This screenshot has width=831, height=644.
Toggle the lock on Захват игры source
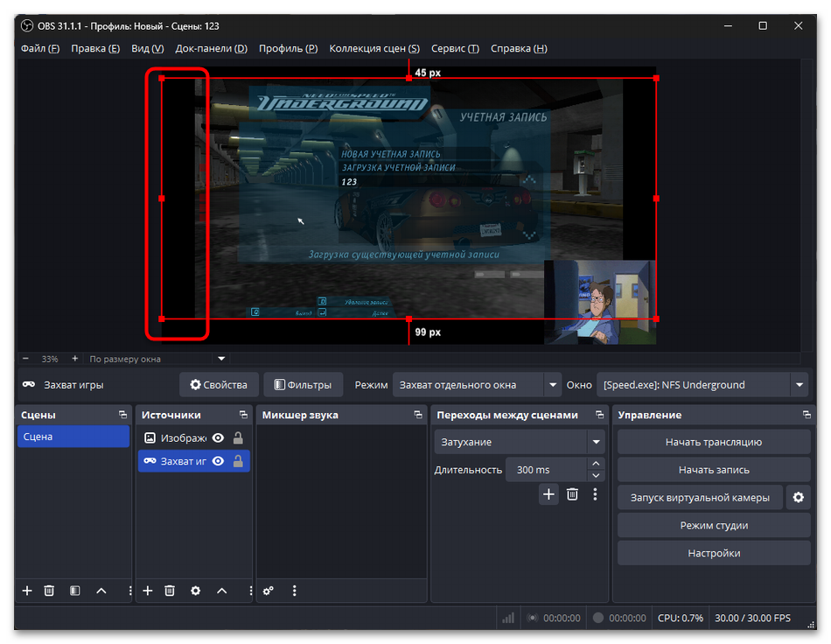point(238,461)
